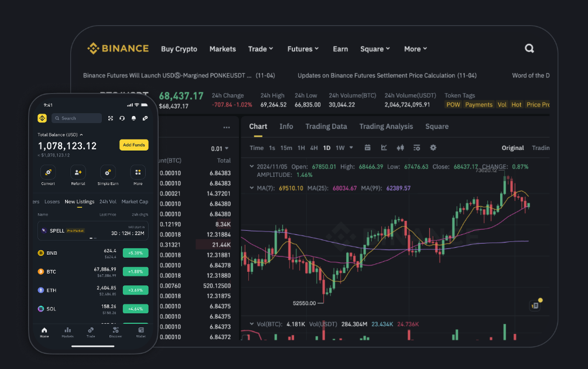Tap the QR scan icon on mobile

pyautogui.click(x=110, y=118)
